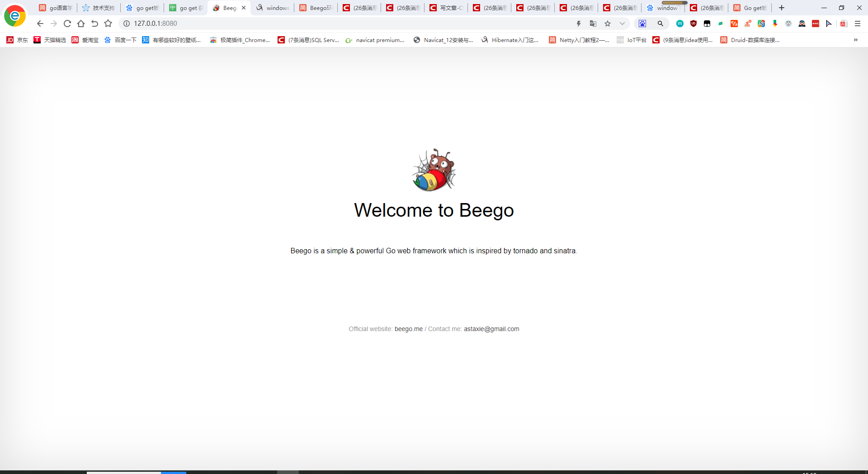Open the Sogou S extension icon
This screenshot has width=868, height=474.
[761, 24]
